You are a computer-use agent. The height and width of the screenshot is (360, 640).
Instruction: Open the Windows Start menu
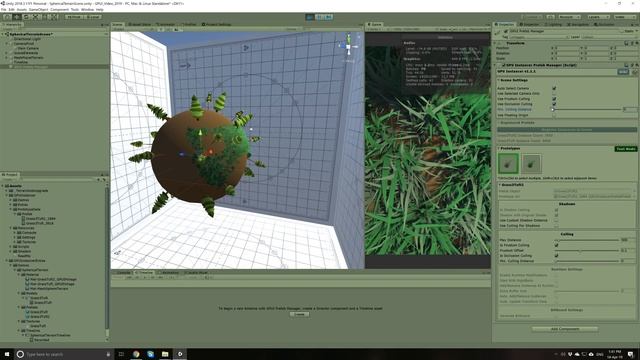pos(7,354)
